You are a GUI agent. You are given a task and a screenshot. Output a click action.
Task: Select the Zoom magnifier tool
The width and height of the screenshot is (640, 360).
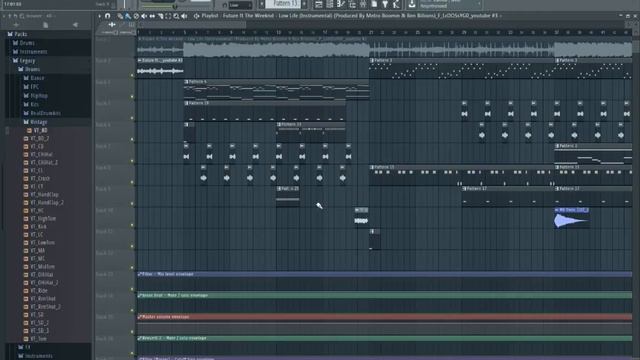coord(176,16)
